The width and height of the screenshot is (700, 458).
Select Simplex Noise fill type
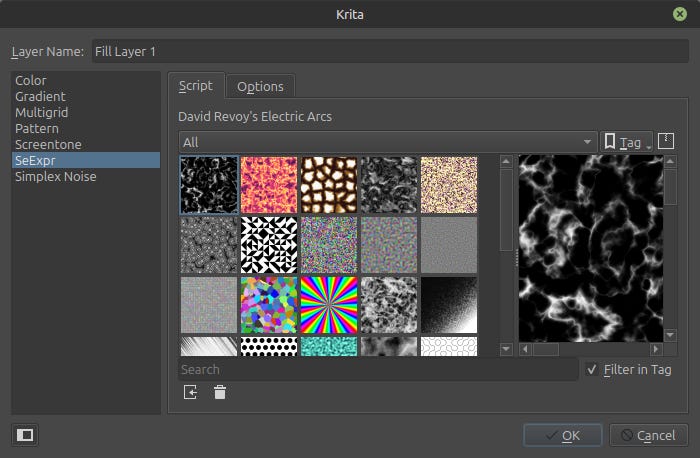pyautogui.click(x=86, y=176)
